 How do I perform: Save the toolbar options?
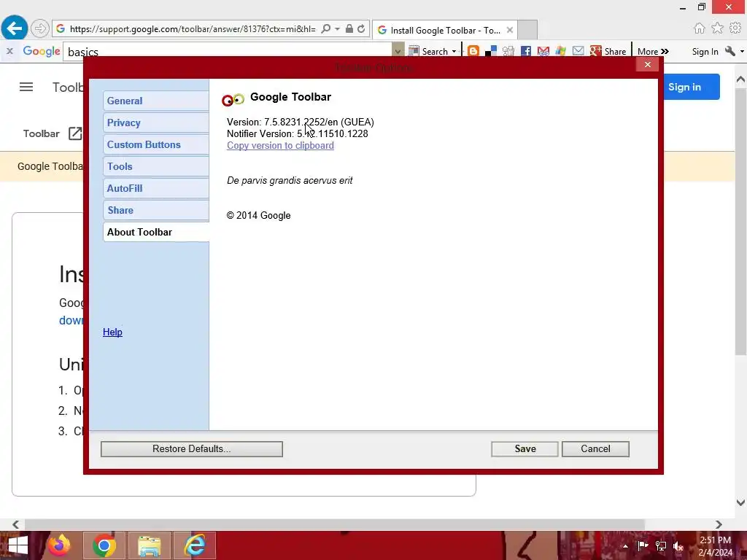(x=525, y=449)
